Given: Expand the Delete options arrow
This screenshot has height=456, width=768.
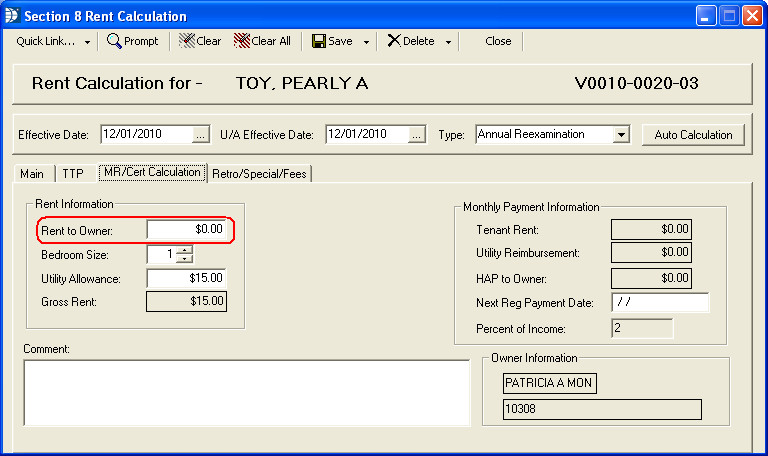Looking at the screenshot, I should click(x=448, y=42).
